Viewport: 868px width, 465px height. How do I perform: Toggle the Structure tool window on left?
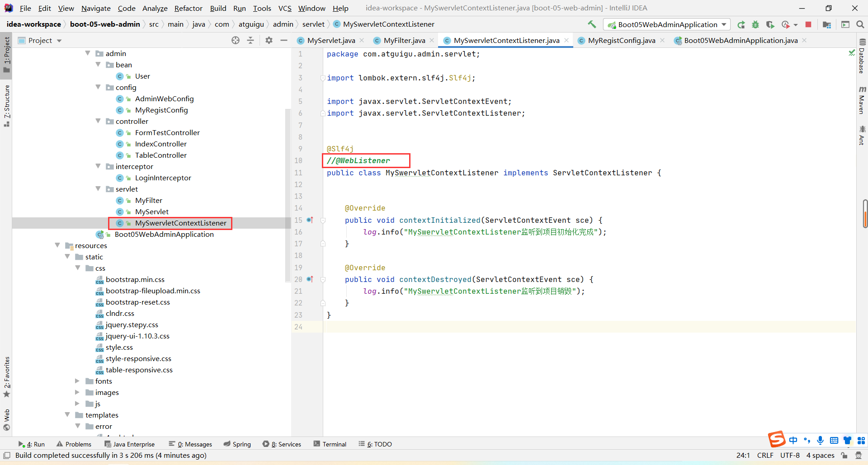click(7, 105)
